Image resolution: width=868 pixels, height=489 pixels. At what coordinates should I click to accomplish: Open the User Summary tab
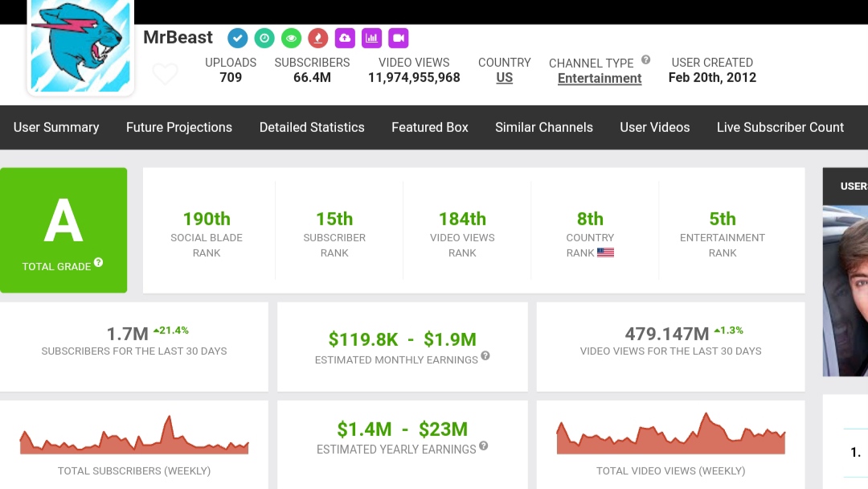point(56,127)
